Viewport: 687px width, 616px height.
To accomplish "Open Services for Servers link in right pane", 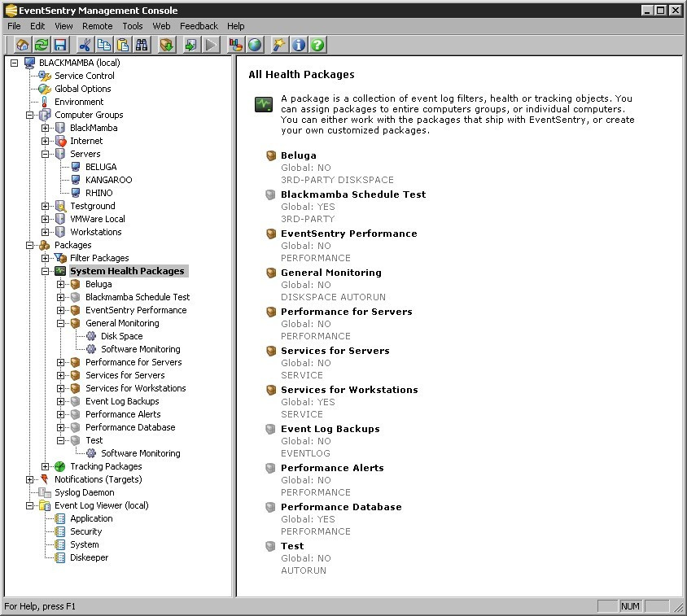I will [335, 351].
